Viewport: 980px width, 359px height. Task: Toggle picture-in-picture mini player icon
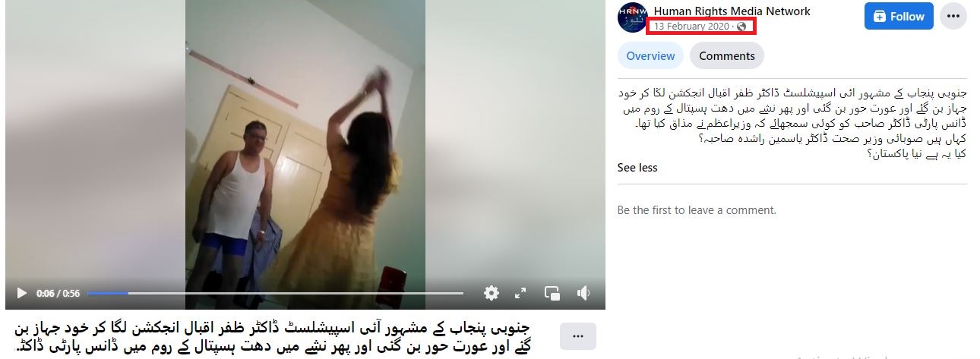point(552,293)
